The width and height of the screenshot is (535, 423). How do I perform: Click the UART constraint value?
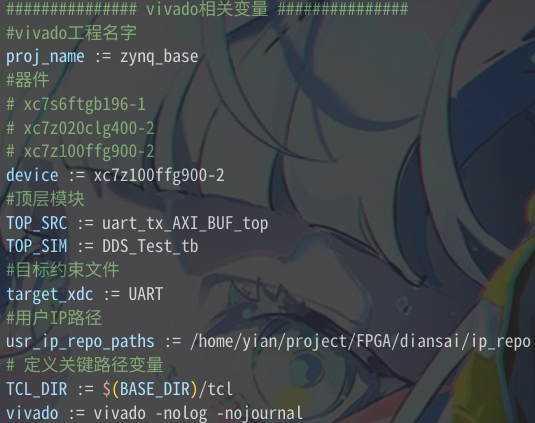[146, 294]
